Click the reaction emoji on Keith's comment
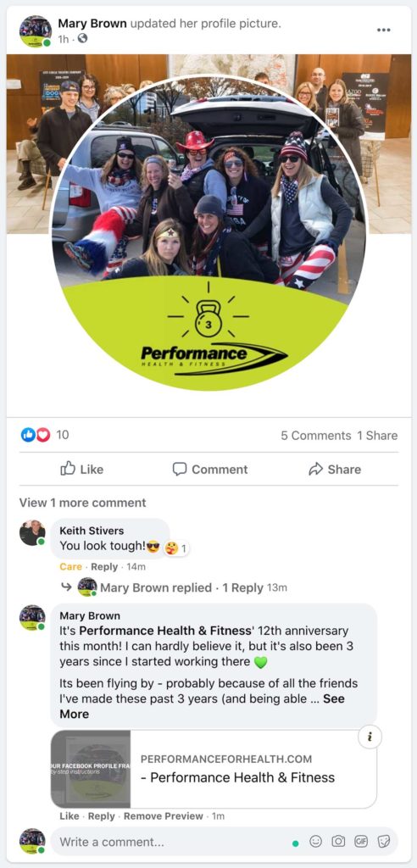This screenshot has width=417, height=868. (171, 548)
